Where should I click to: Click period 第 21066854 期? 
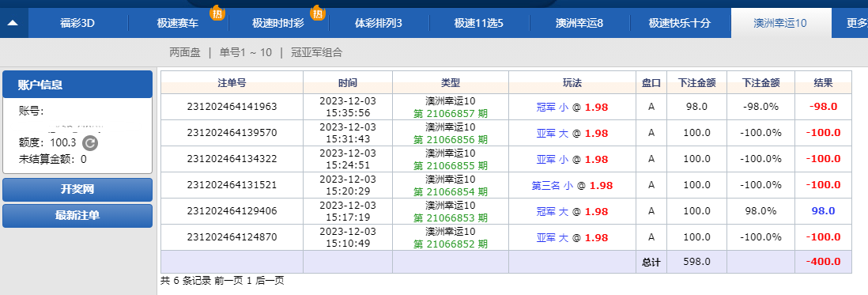[451, 191]
